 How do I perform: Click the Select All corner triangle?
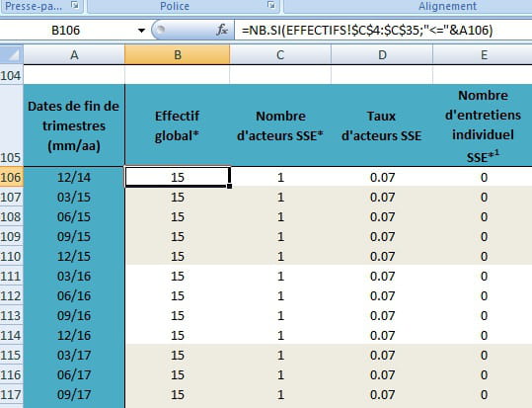coord(12,54)
